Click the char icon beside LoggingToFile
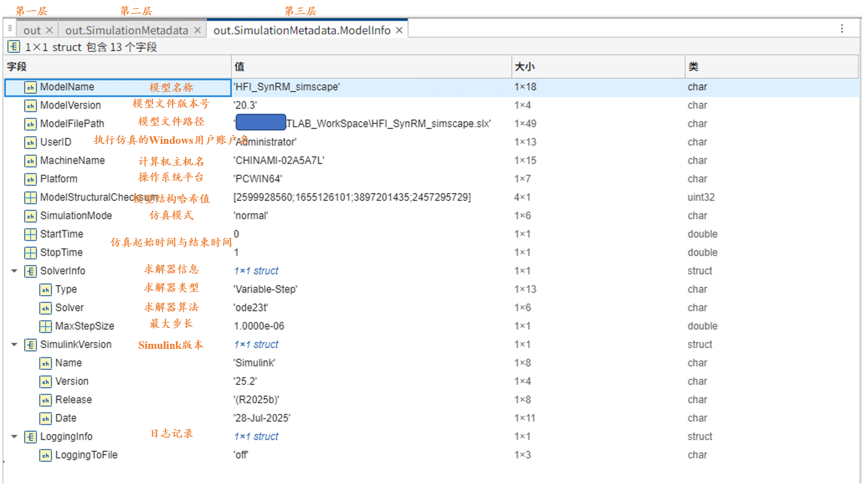The height and width of the screenshot is (491, 868). point(45,455)
